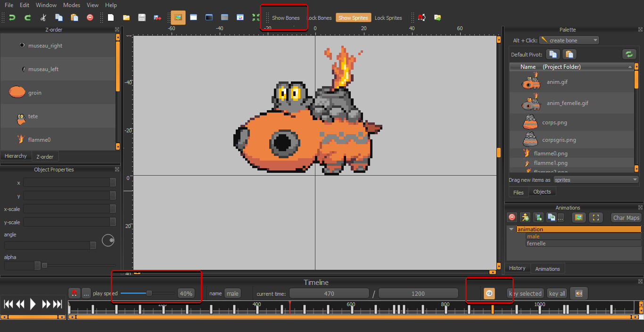
Task: Collapse the animation entity tree arrow
Action: click(512, 229)
